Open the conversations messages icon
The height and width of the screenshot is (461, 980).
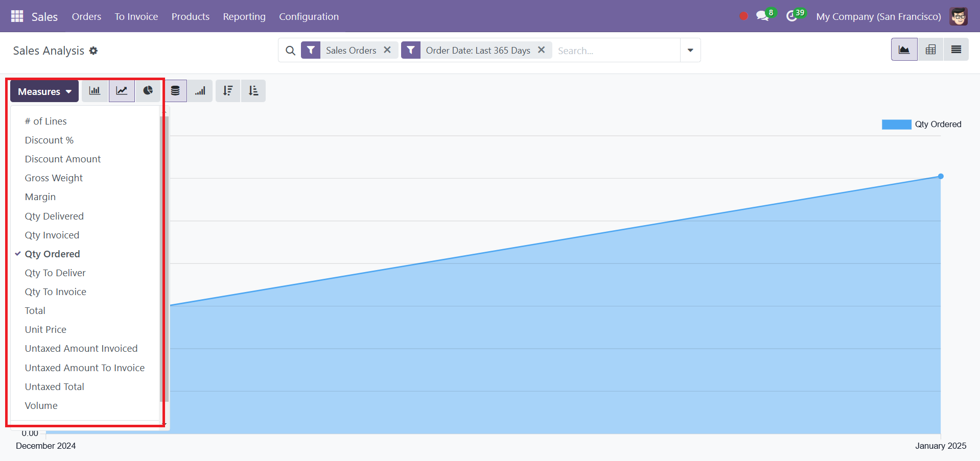(x=763, y=16)
